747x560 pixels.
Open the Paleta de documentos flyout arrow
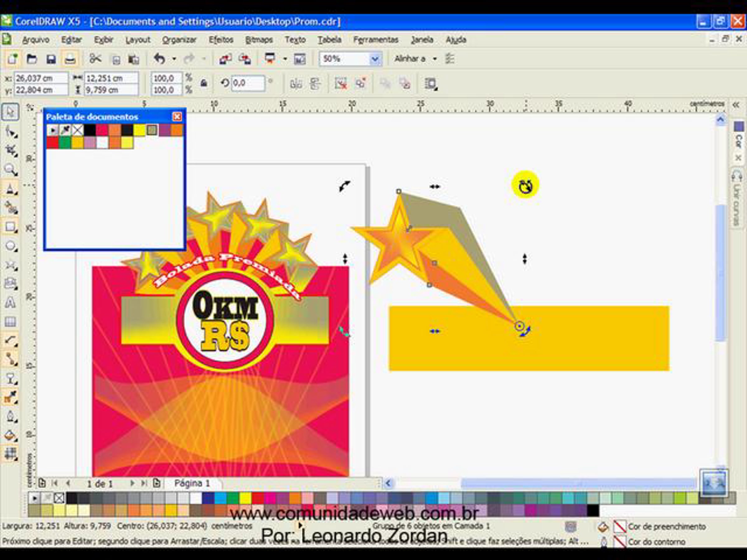(x=52, y=130)
